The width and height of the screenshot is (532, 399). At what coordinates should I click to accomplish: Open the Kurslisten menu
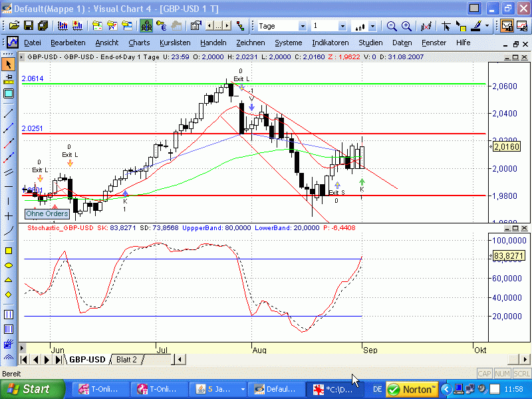pyautogui.click(x=176, y=43)
